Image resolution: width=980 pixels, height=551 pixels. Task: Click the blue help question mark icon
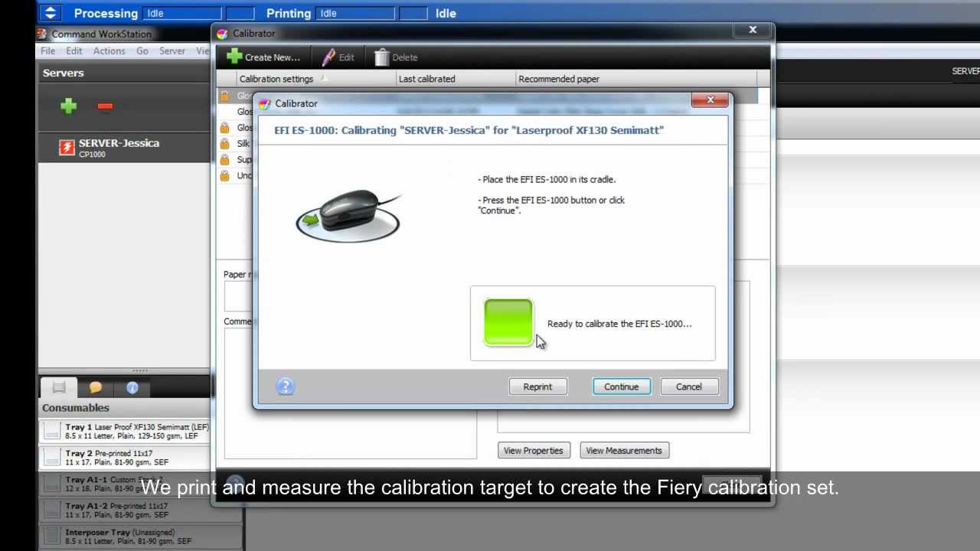[x=285, y=386]
